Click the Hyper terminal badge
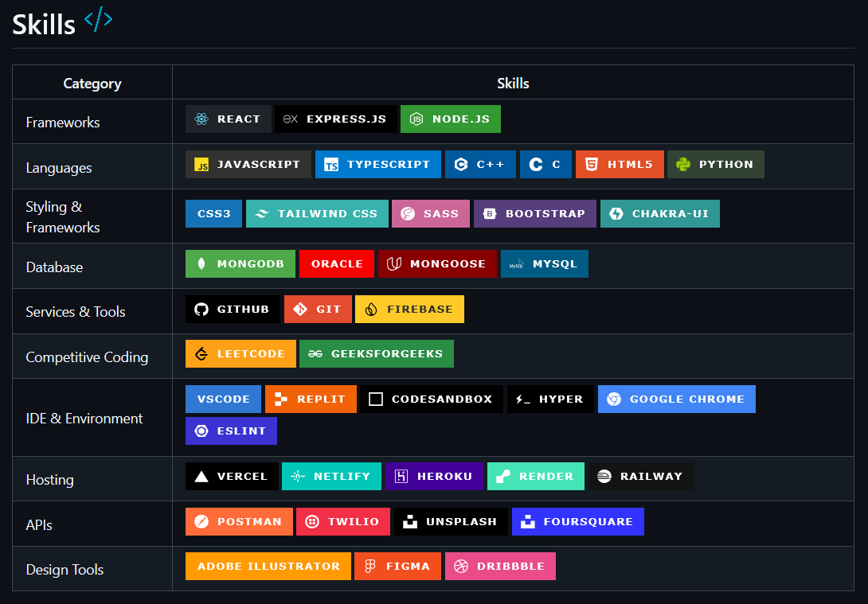Viewport: 868px width, 604px height. click(x=551, y=399)
